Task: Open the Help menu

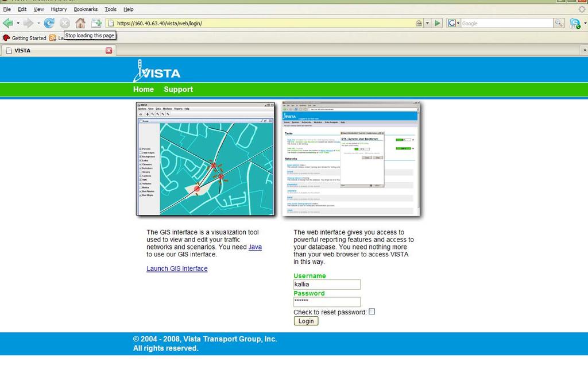Action: pos(128,9)
